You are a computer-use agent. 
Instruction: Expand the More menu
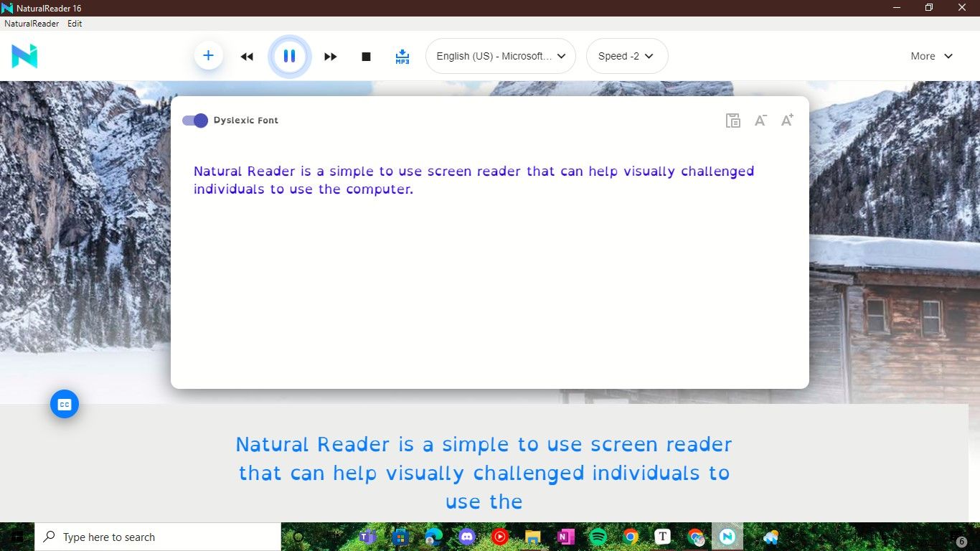(x=931, y=56)
